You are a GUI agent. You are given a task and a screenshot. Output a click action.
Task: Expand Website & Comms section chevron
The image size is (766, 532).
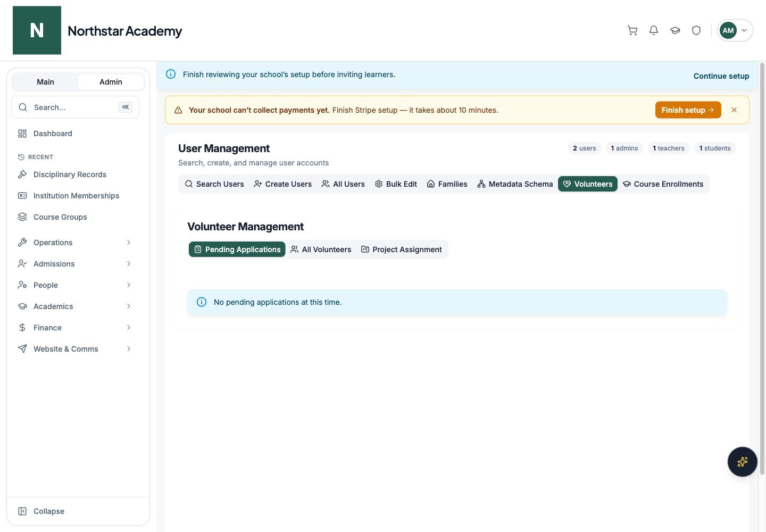point(128,348)
